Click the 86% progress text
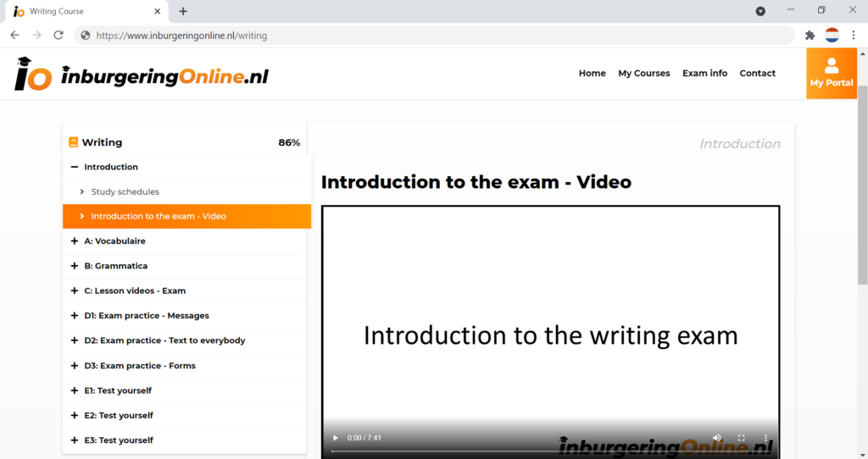Screen dimensions: 868x459 pos(289,142)
